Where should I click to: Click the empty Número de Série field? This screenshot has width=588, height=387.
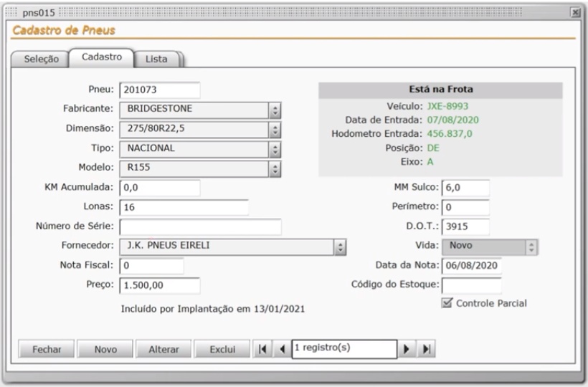pos(200,226)
